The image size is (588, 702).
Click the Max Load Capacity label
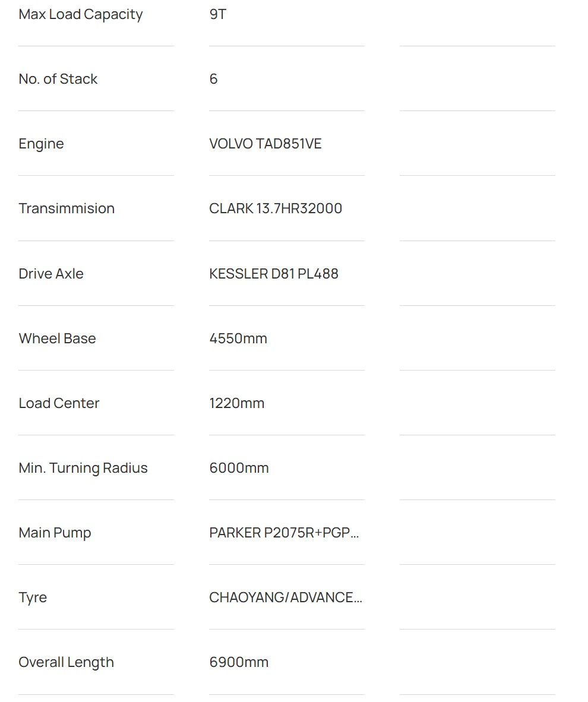(x=81, y=15)
